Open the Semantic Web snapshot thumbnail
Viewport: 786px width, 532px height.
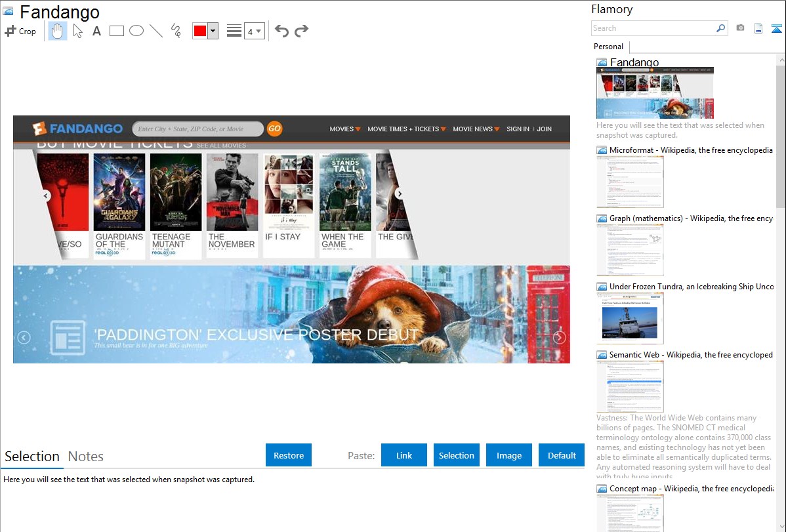(630, 386)
